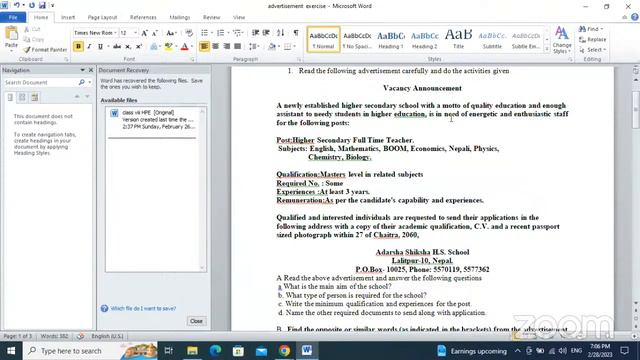Image resolution: width=640 pixels, height=360 pixels.
Task: Click the Clear Formatting icon
Action: click(x=189, y=33)
